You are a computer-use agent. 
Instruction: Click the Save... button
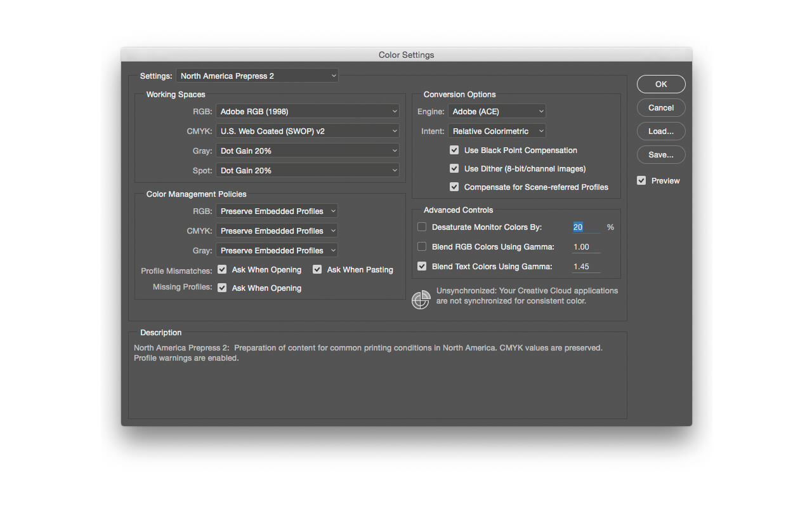(x=661, y=155)
